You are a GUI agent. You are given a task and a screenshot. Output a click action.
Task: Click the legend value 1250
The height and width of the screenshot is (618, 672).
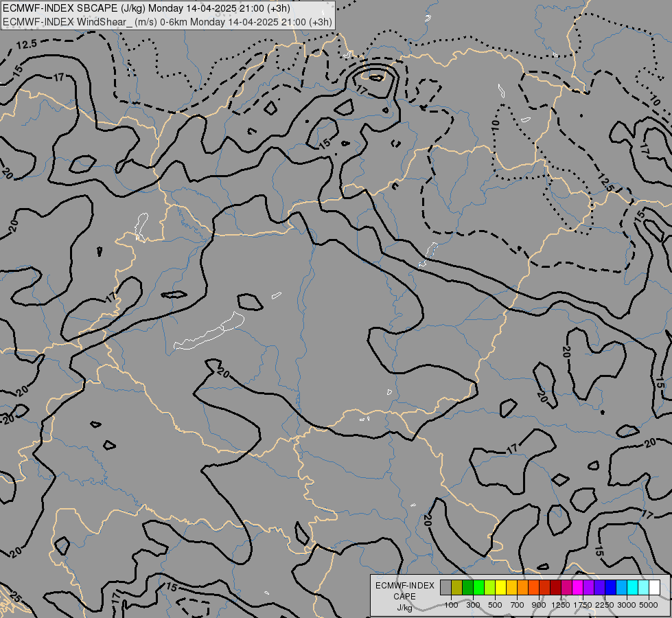click(561, 605)
